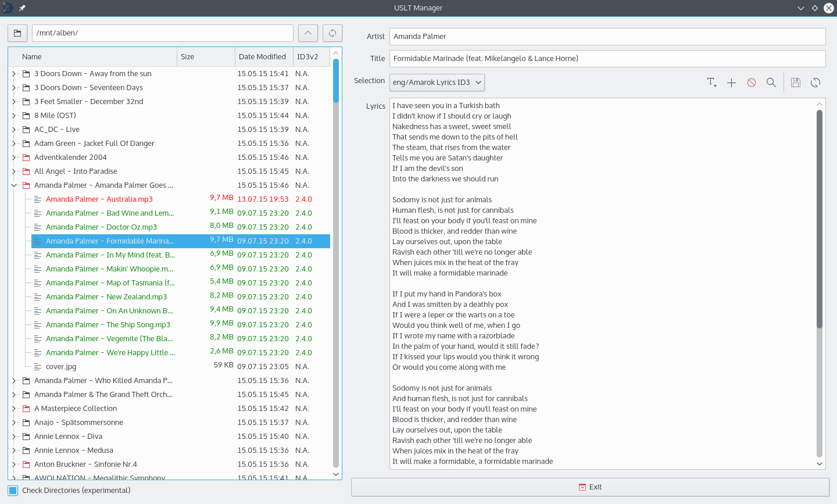Expand the AC_DC - Live folder
This screenshot has height=504, width=837.
point(14,130)
